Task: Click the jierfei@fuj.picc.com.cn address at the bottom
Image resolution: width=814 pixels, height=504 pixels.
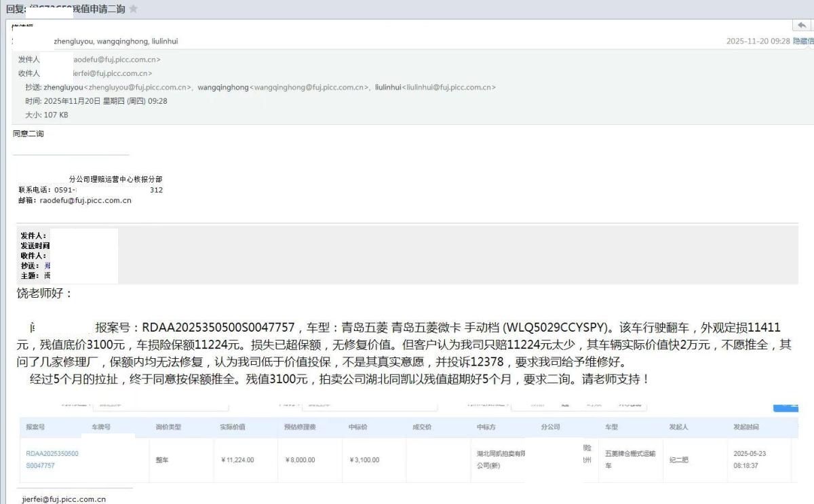Action: [64, 499]
